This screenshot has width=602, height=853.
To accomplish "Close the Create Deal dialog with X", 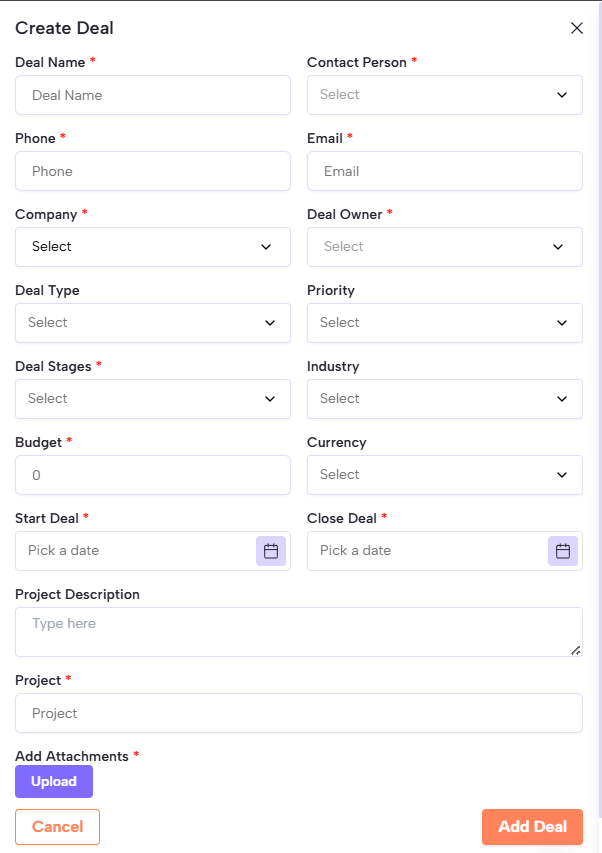I will [577, 28].
